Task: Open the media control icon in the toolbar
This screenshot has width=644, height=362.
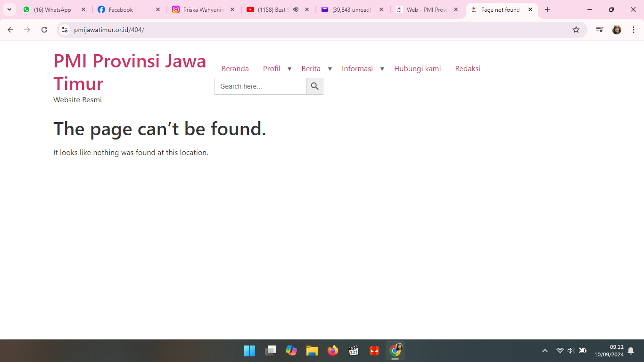Action: click(599, 30)
